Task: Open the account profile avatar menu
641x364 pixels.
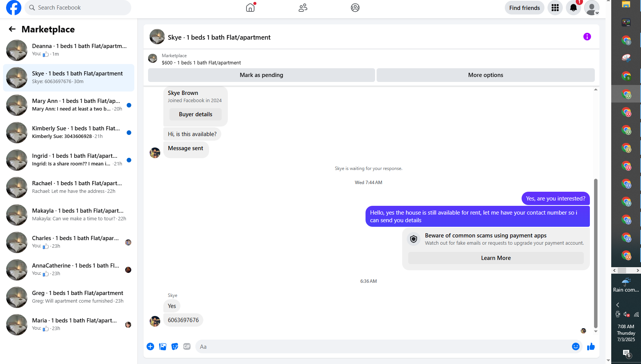Action: point(592,8)
